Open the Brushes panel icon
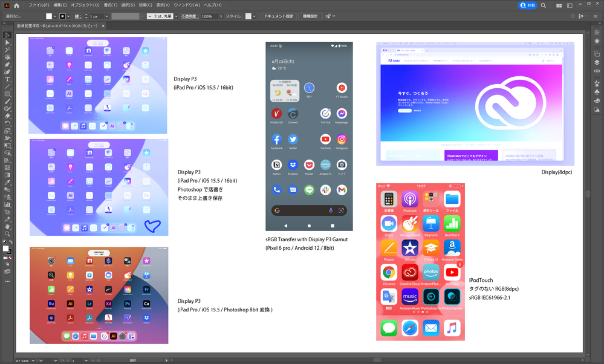The height and width of the screenshot is (364, 604). [x=597, y=83]
